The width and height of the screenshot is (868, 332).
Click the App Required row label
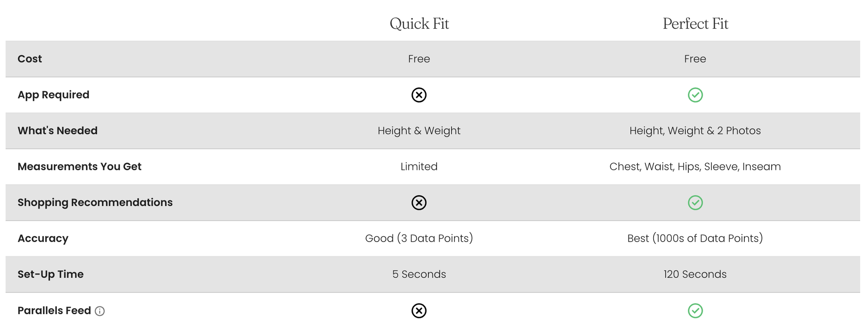tap(53, 95)
